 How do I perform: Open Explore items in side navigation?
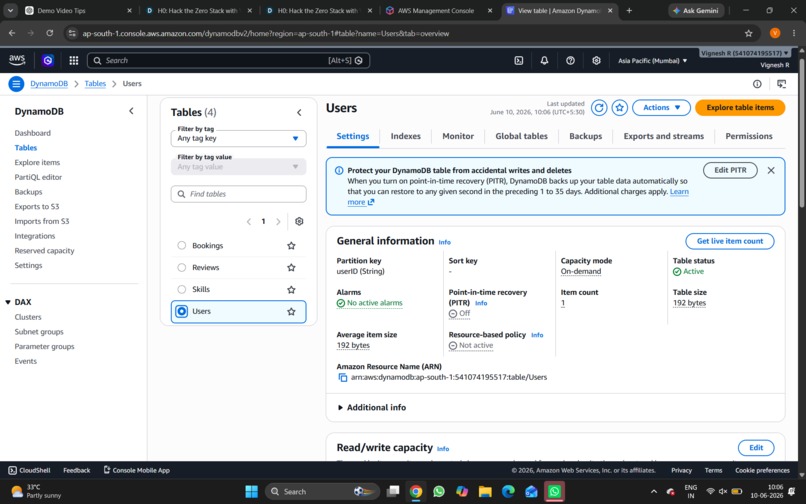pyautogui.click(x=37, y=163)
